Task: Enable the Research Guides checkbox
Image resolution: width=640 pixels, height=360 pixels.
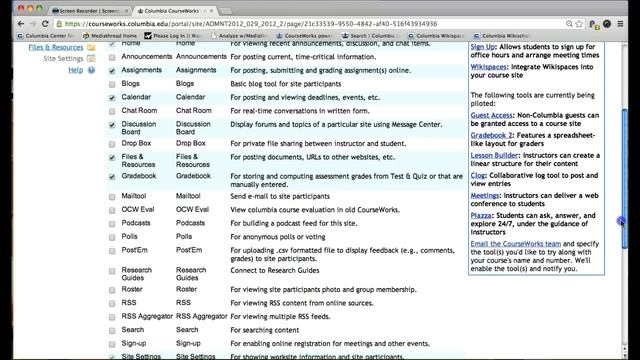Action: tap(112, 271)
